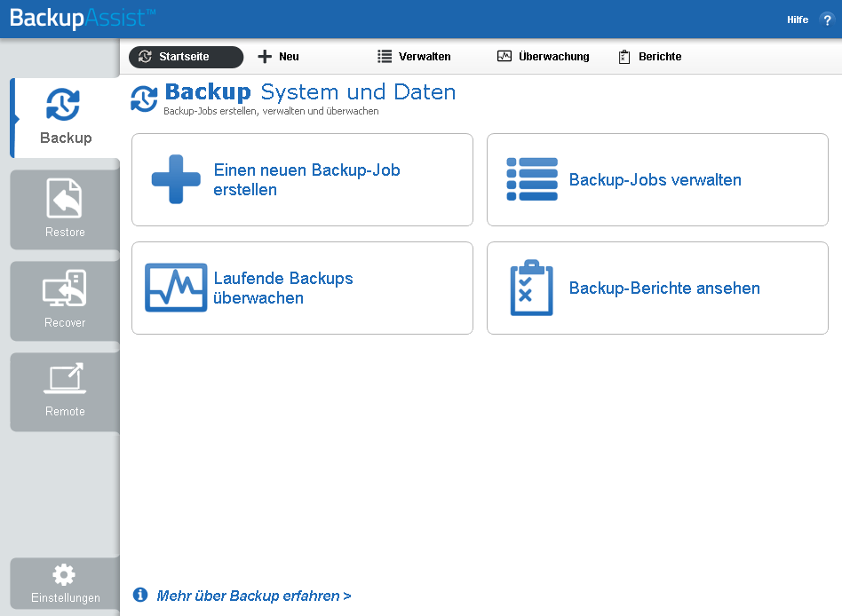
Task: Open the Recover section icon
Action: point(65,288)
